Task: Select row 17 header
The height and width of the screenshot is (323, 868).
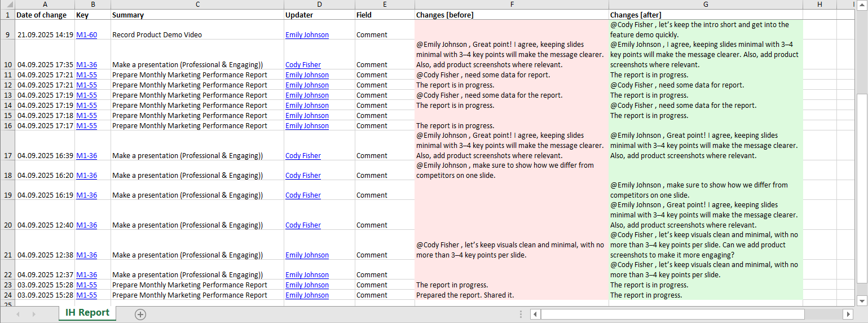Action: [7, 146]
